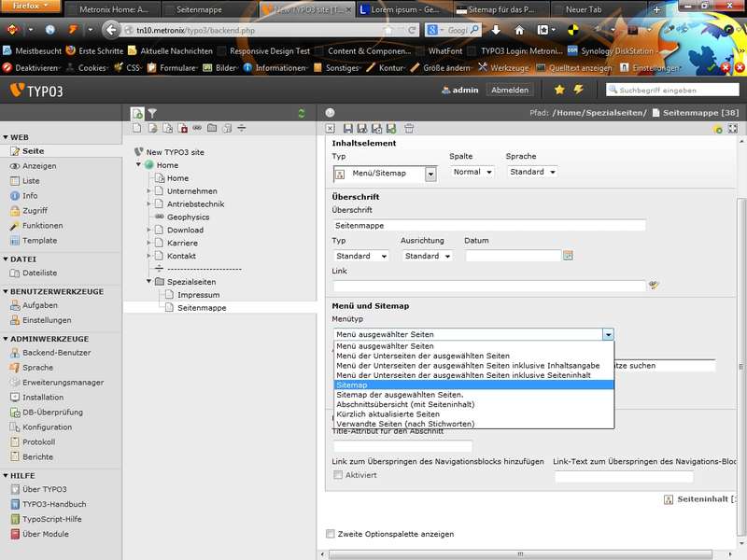Screen dimensions: 747x560
Task: Open the bookmarks star icon
Action: pos(559,90)
